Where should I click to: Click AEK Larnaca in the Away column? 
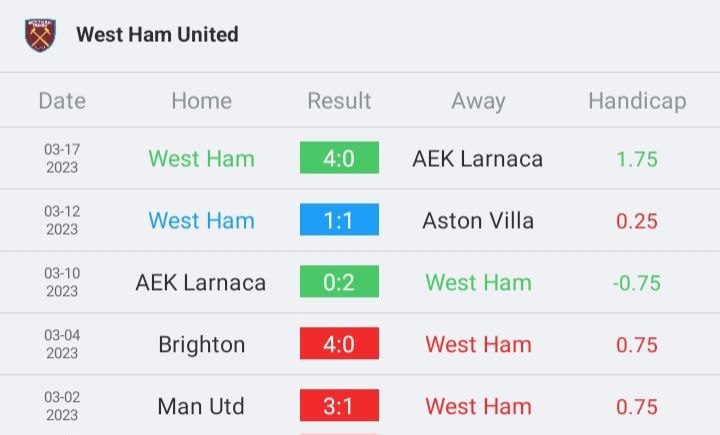tap(478, 159)
